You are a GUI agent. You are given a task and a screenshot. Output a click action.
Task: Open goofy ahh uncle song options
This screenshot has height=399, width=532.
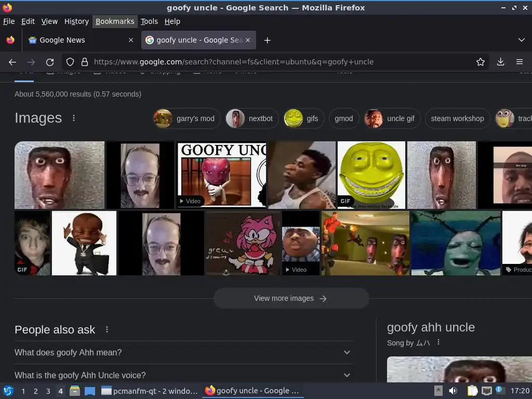tap(438, 342)
